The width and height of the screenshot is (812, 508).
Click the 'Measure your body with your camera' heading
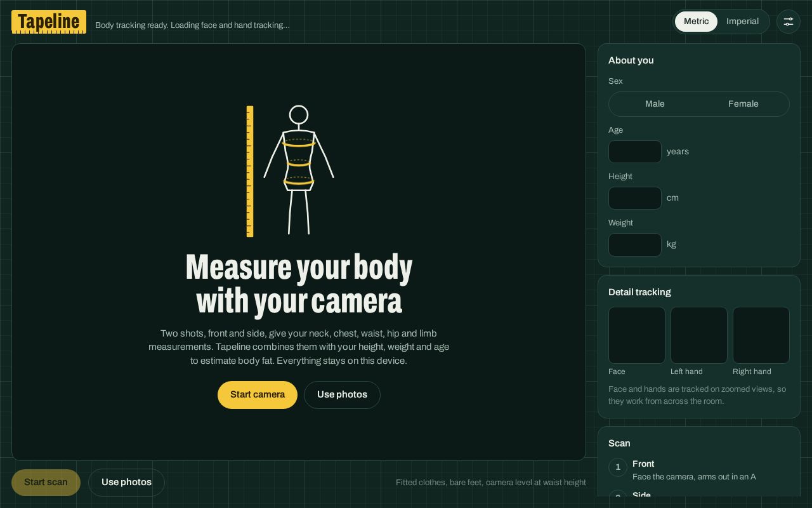coord(299,284)
